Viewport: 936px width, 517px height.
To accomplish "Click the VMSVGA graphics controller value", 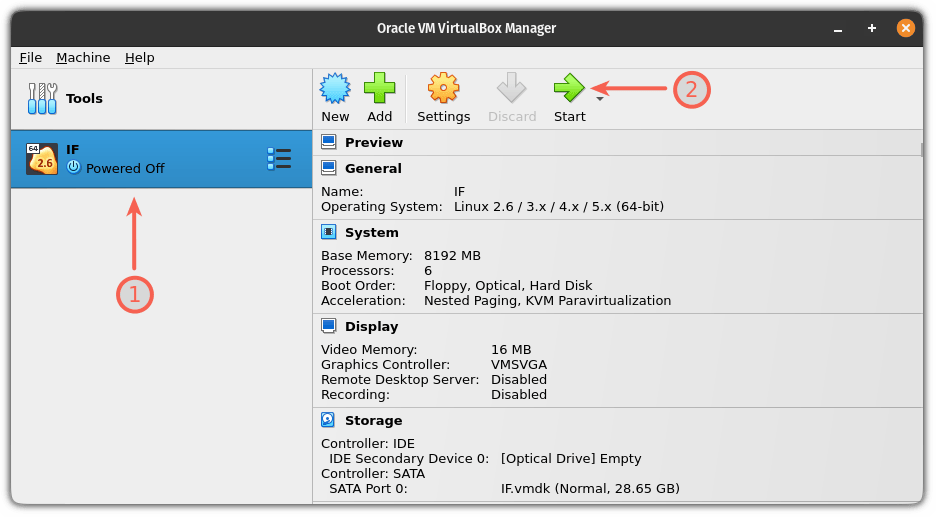I will [x=518, y=365].
